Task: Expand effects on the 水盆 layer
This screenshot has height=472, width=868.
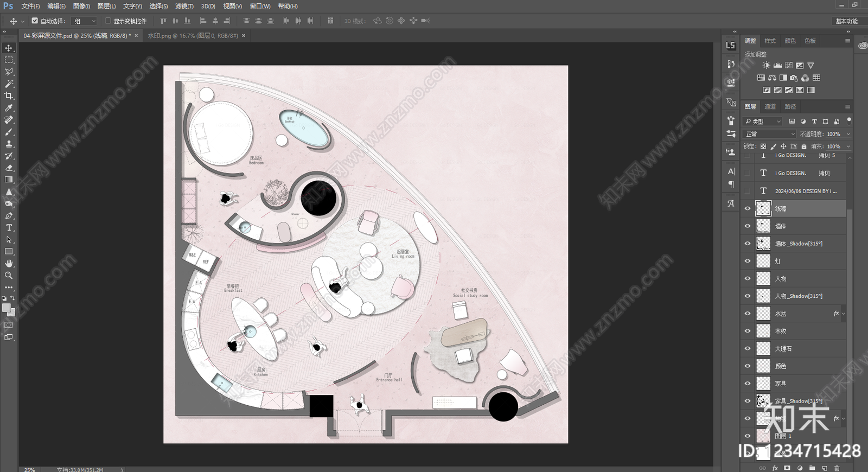Action: [x=843, y=314]
